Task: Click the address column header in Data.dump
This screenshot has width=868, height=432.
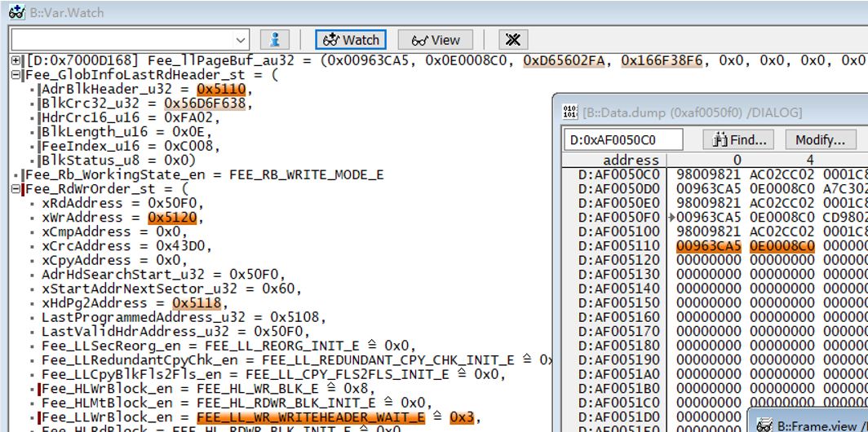Action: tap(631, 160)
